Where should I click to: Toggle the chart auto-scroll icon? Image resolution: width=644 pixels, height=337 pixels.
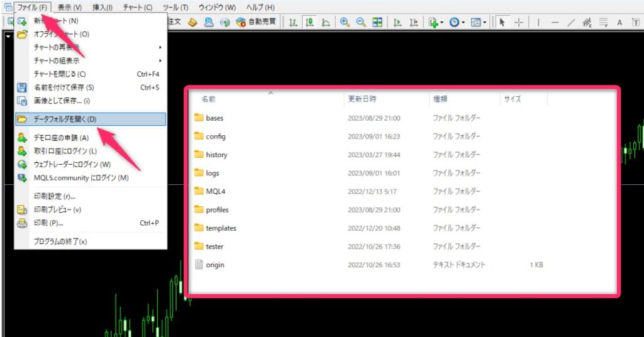(x=397, y=22)
